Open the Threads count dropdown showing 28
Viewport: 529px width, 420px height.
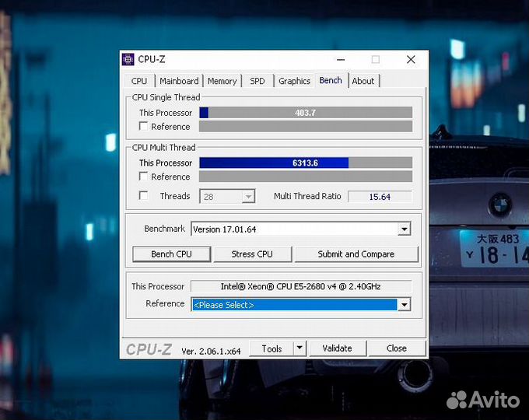[x=227, y=196]
